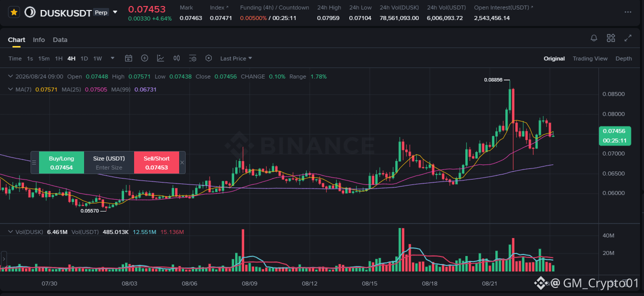Click the hexagon icon in chart toolbar
The width and height of the screenshot is (644, 296).
tap(209, 58)
